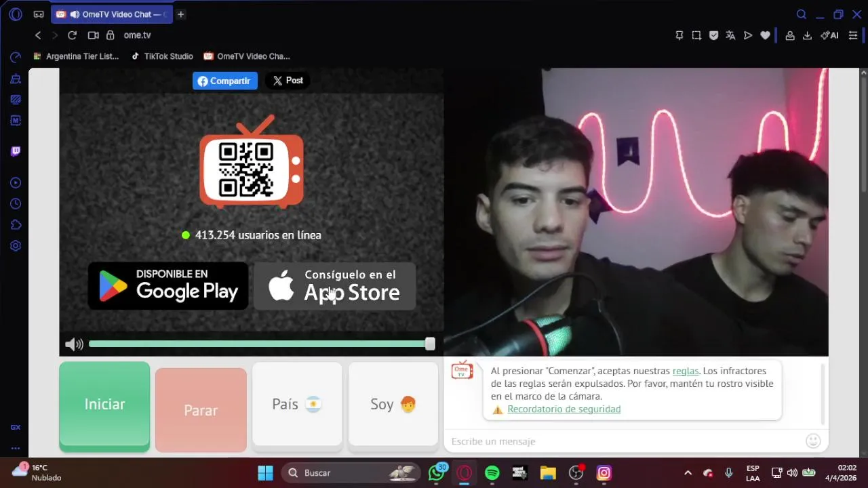
Task: Open the App Store download badge
Action: click(335, 286)
